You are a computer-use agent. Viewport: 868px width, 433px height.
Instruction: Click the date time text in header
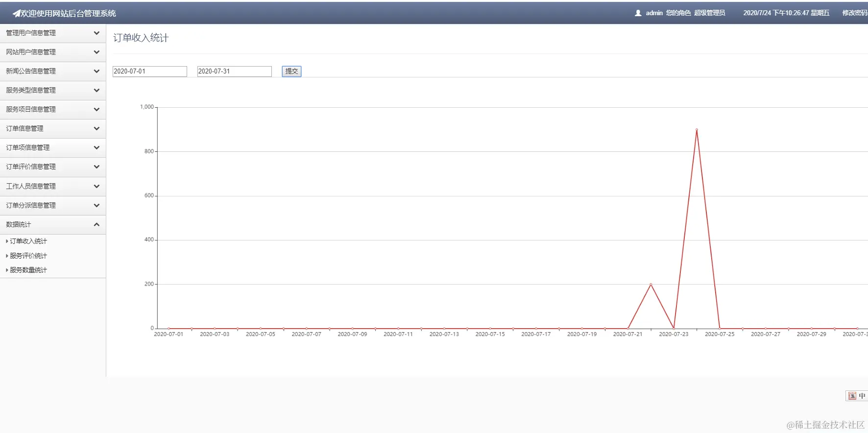tap(786, 13)
